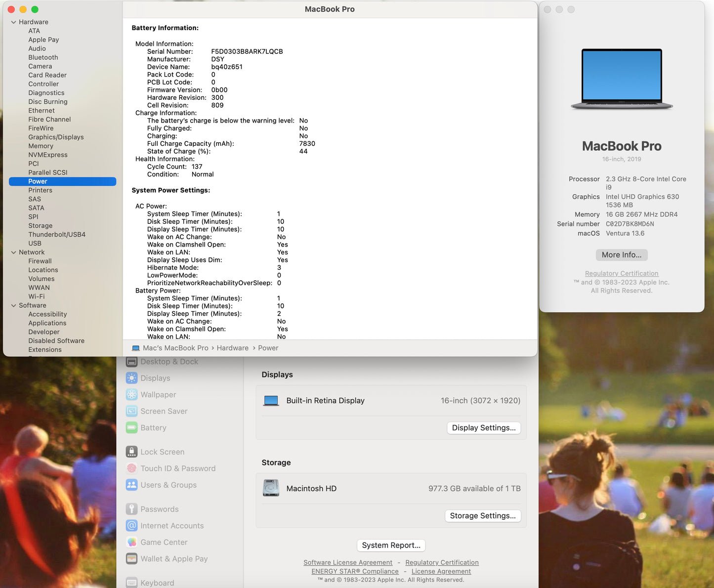This screenshot has width=714, height=588.
Task: Collapse the Software section
Action: tap(13, 305)
